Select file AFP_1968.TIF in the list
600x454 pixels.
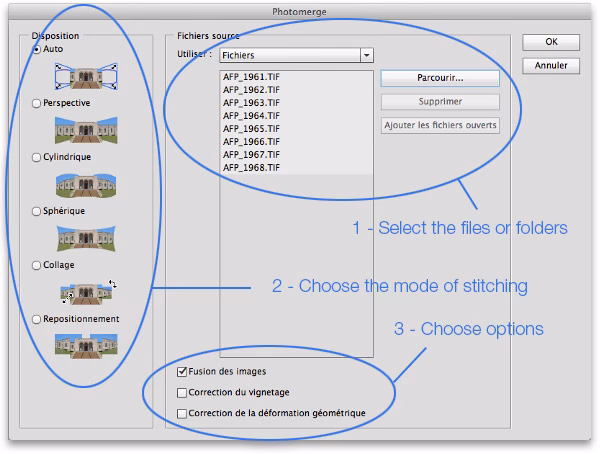coord(296,168)
